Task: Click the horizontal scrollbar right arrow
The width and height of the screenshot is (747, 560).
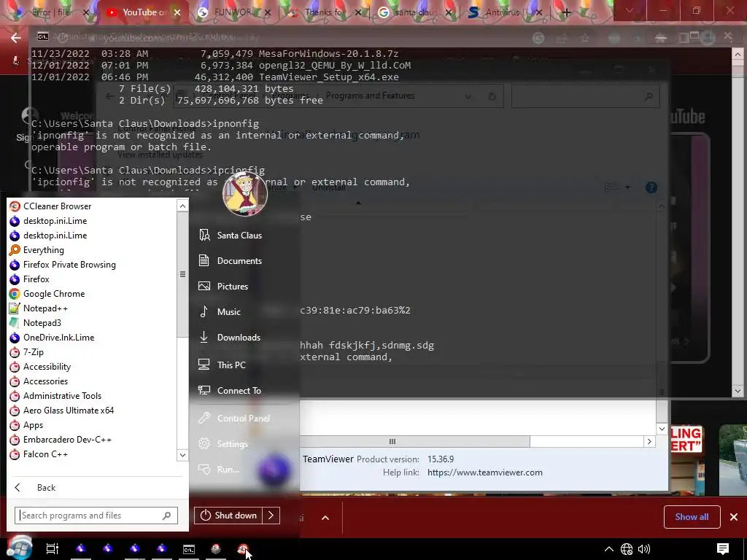Action: click(x=649, y=442)
